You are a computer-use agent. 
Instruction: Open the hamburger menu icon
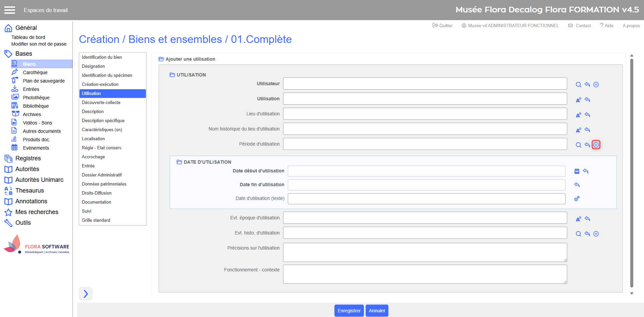pos(10,10)
